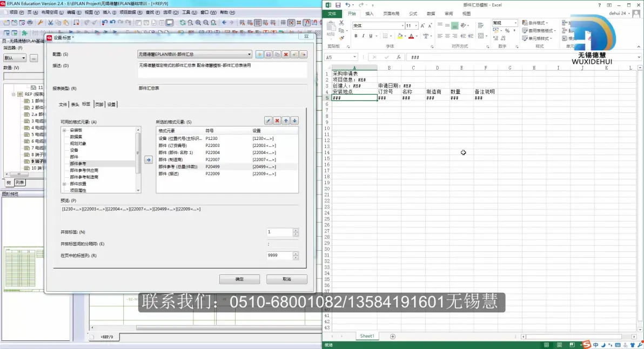Import a scheme in the label settings dialog
The height and width of the screenshot is (349, 644).
(x=294, y=55)
